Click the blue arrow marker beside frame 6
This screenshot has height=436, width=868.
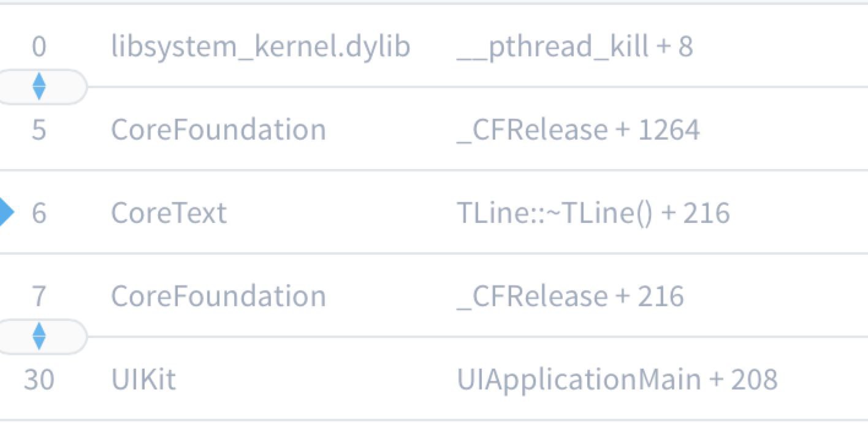click(6, 213)
